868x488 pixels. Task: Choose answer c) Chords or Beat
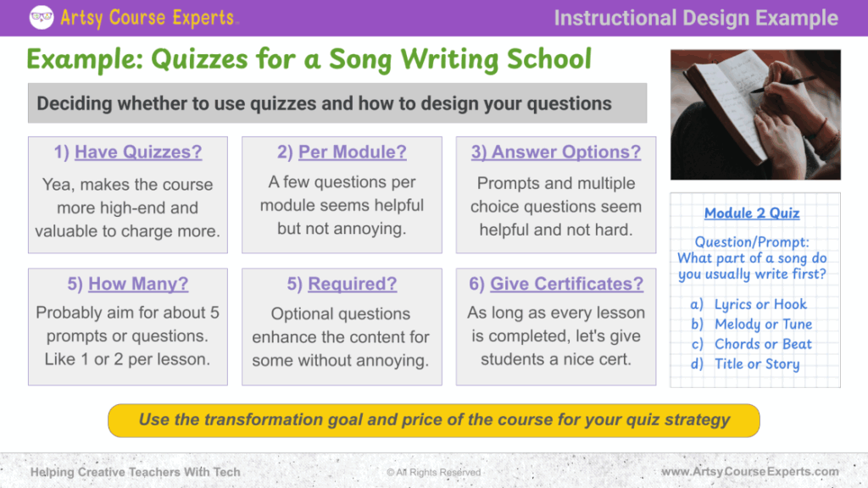[763, 344]
